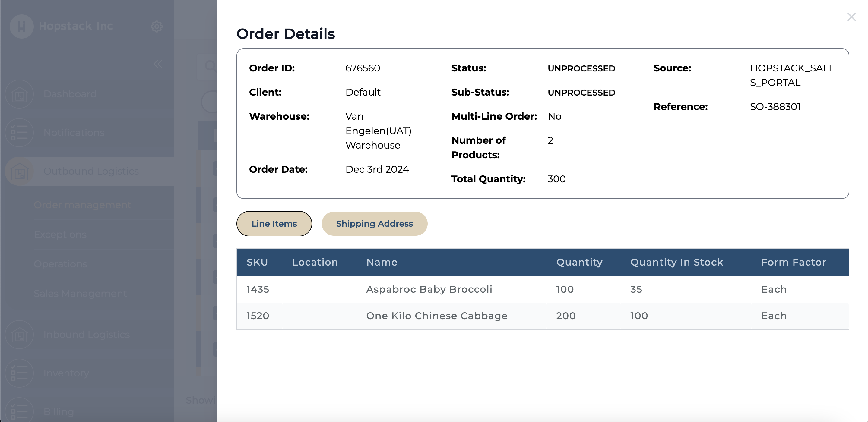Select the One Kilo Chinese Cabbage row
Image resolution: width=868 pixels, height=422 pixels.
[x=437, y=316]
